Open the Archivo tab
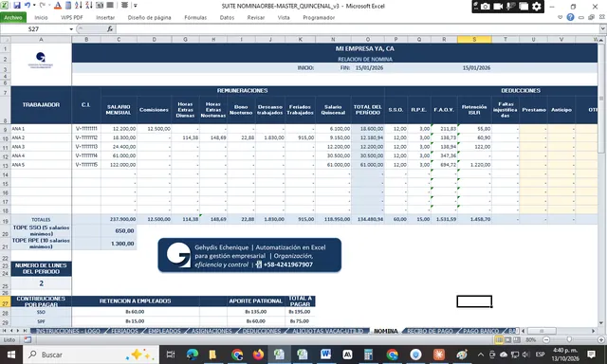This screenshot has width=607, height=364. point(13,17)
